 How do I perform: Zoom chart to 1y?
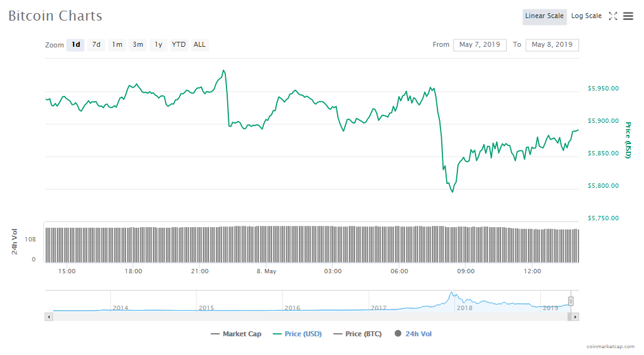tap(159, 45)
